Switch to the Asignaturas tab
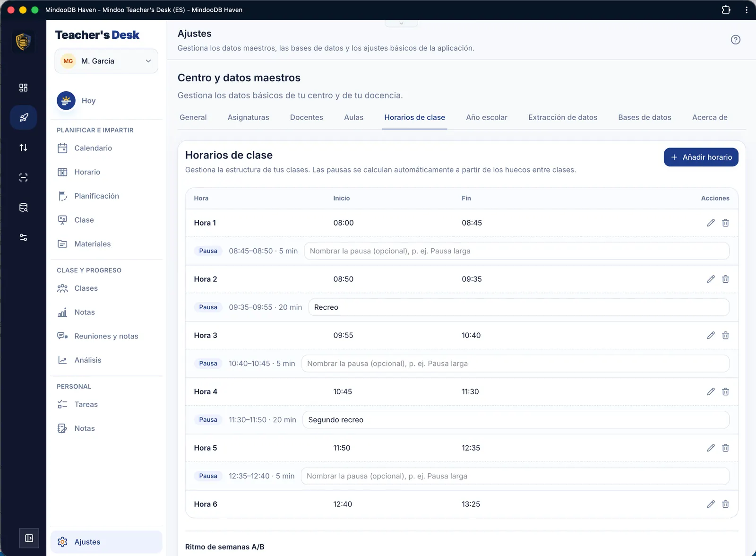This screenshot has width=756, height=556. pyautogui.click(x=248, y=117)
